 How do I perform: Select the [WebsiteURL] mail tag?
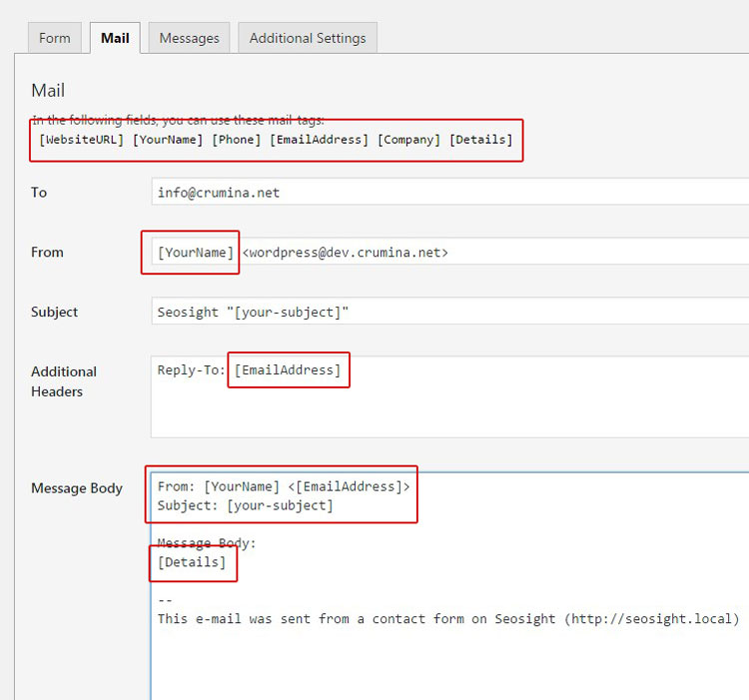(x=82, y=140)
